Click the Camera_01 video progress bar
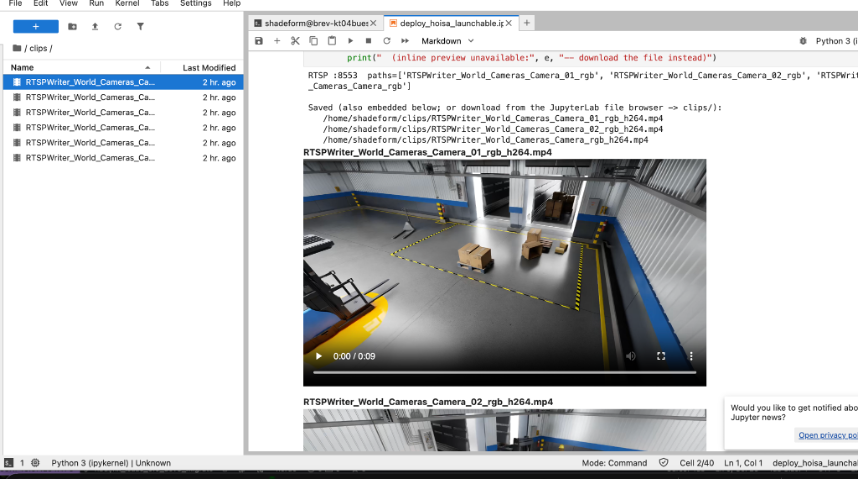Viewport: 858px width, 480px height. pyautogui.click(x=505, y=372)
